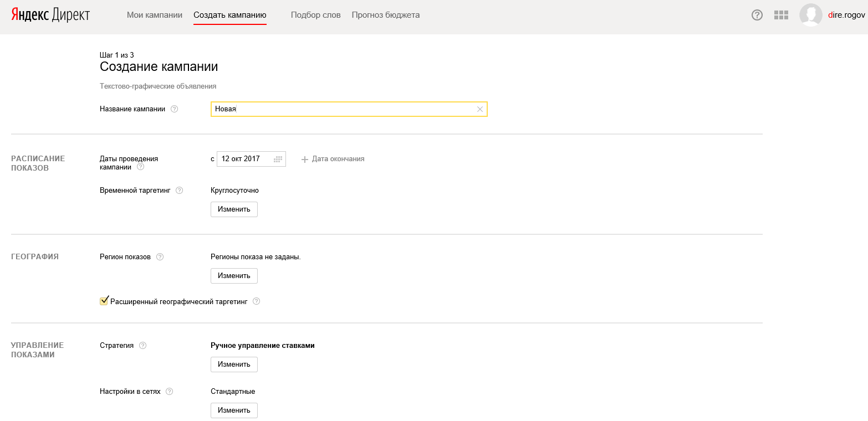Clear the campaign name field with X
This screenshot has width=868, height=421.
tap(480, 109)
